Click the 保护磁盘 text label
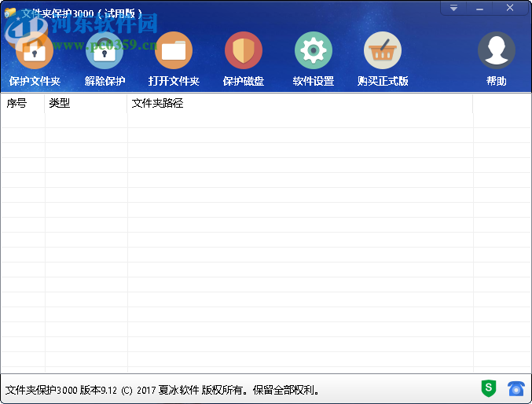 click(x=244, y=81)
